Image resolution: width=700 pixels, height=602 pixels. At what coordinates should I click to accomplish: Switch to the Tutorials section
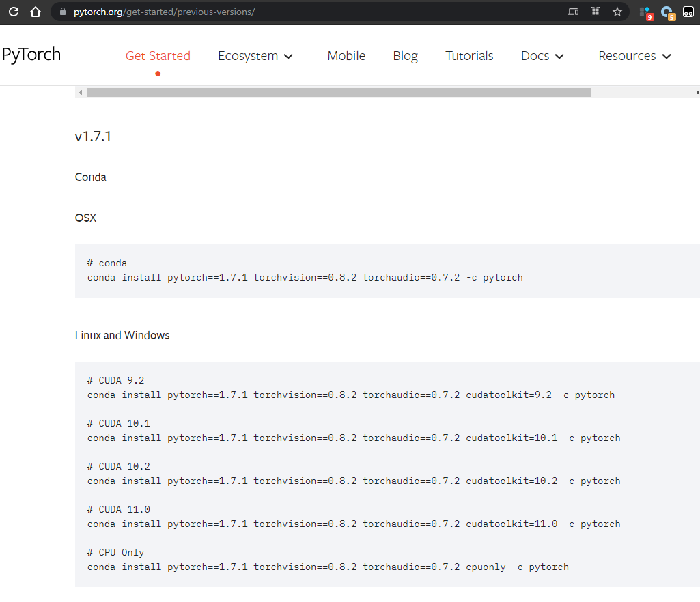pyautogui.click(x=469, y=56)
